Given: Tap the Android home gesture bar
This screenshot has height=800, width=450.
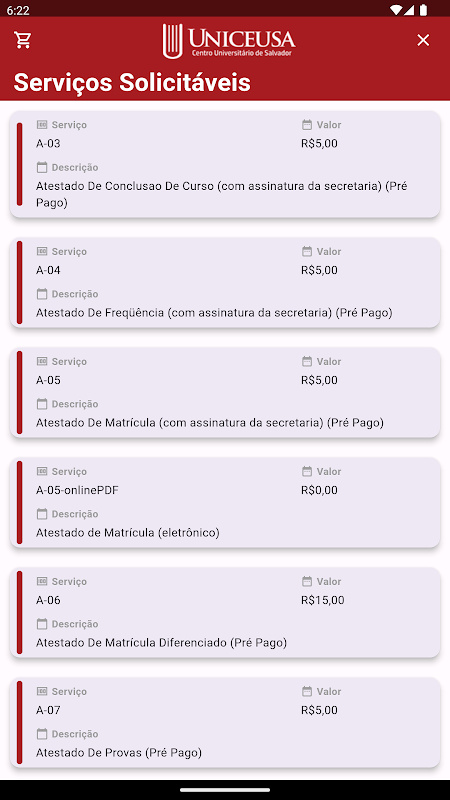Looking at the screenshot, I should pos(225,790).
